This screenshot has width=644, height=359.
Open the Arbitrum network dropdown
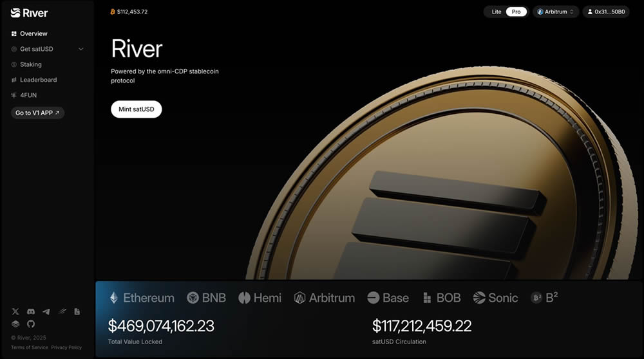tap(556, 12)
